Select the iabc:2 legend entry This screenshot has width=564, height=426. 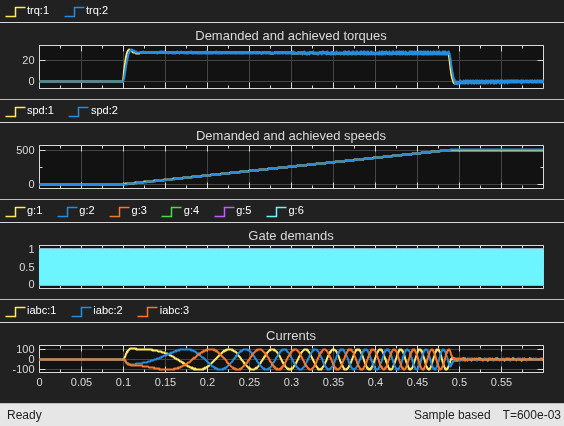tap(97, 311)
